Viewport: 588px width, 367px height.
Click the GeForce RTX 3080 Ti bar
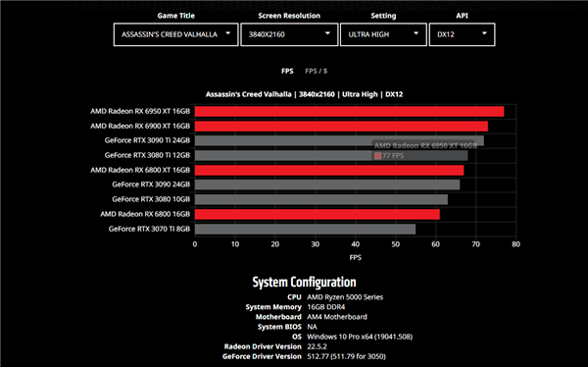(x=331, y=155)
